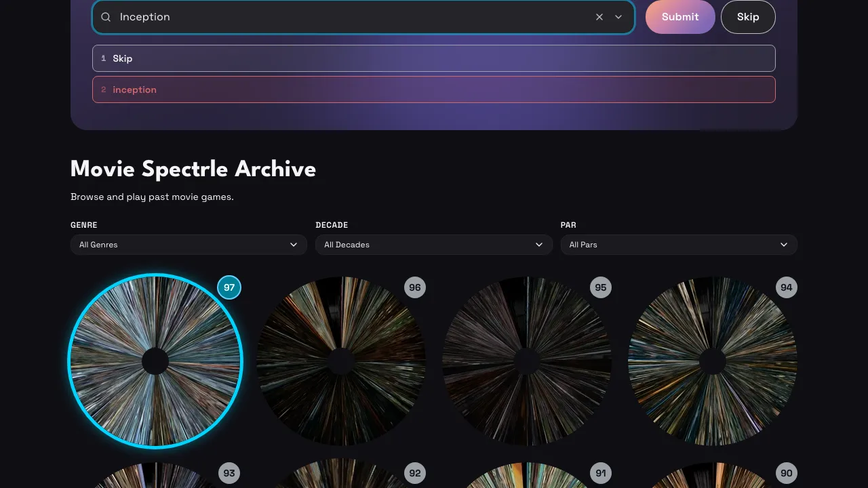The height and width of the screenshot is (488, 868).
Task: Click the PAR filter label
Action: pyautogui.click(x=568, y=225)
